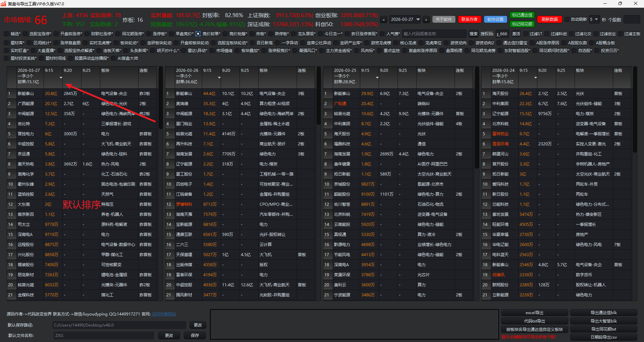644x342 pixels.
Task: Click the excel导出 export button
Action: click(x=534, y=313)
